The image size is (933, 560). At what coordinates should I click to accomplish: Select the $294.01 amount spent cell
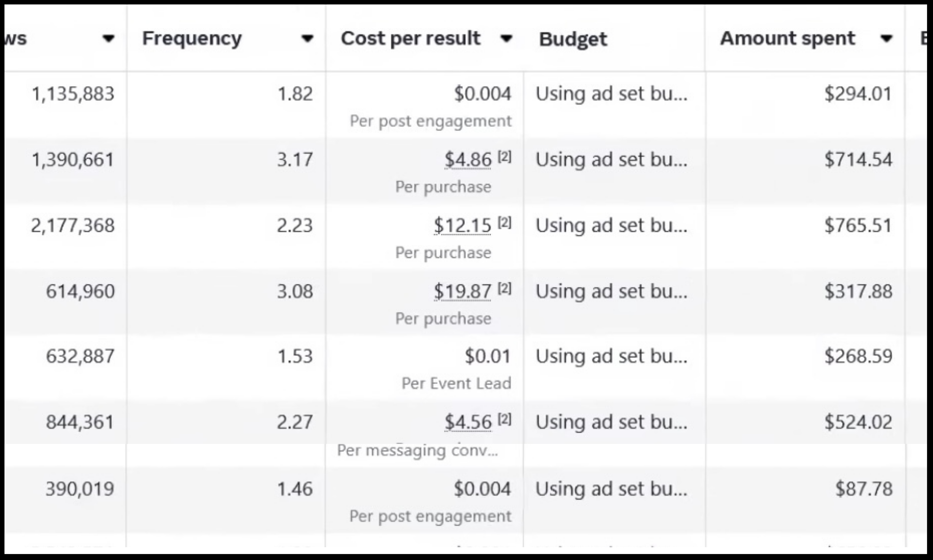tap(805, 105)
